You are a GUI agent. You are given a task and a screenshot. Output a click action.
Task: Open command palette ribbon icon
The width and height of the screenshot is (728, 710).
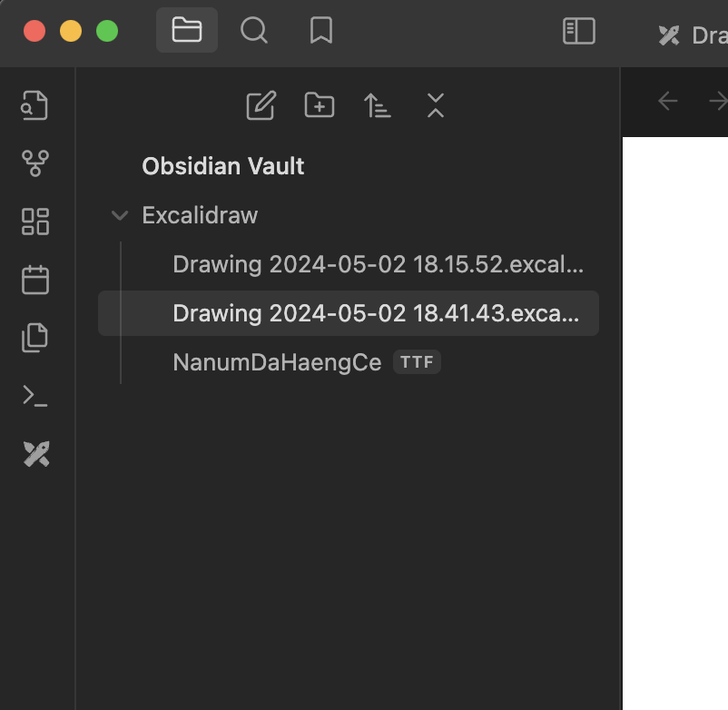pos(35,396)
